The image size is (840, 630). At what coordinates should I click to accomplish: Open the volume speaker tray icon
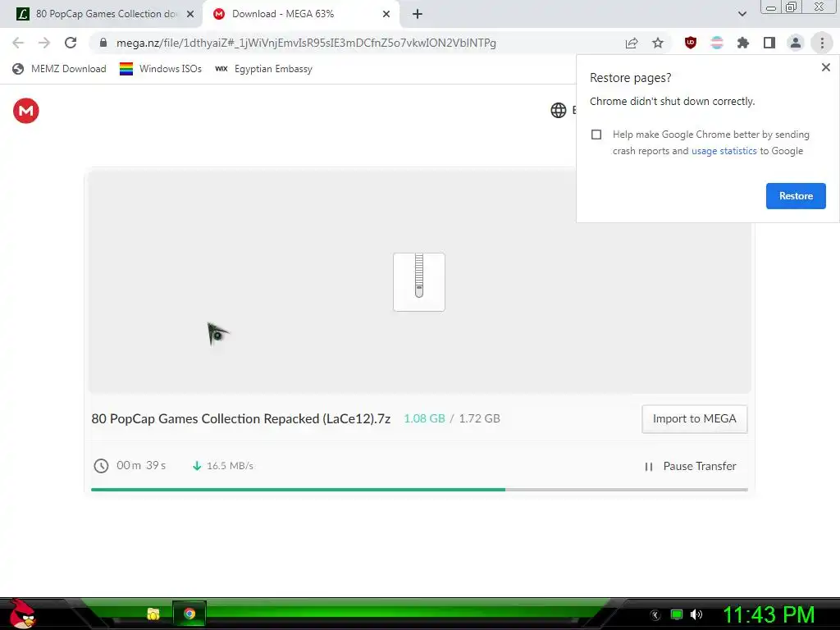click(696, 614)
